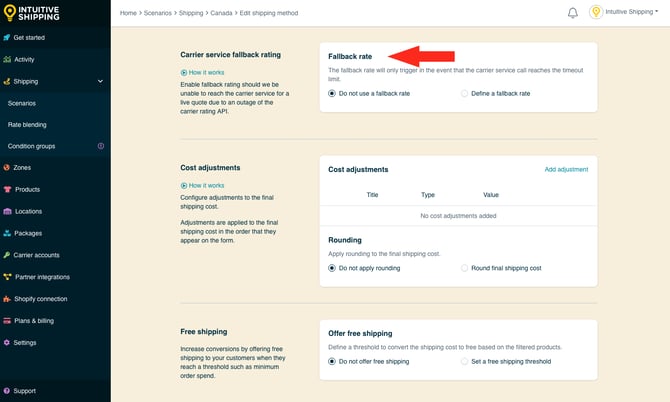Screen dimensions: 670x402
Task: Open the notifications bell
Action: [x=573, y=13]
